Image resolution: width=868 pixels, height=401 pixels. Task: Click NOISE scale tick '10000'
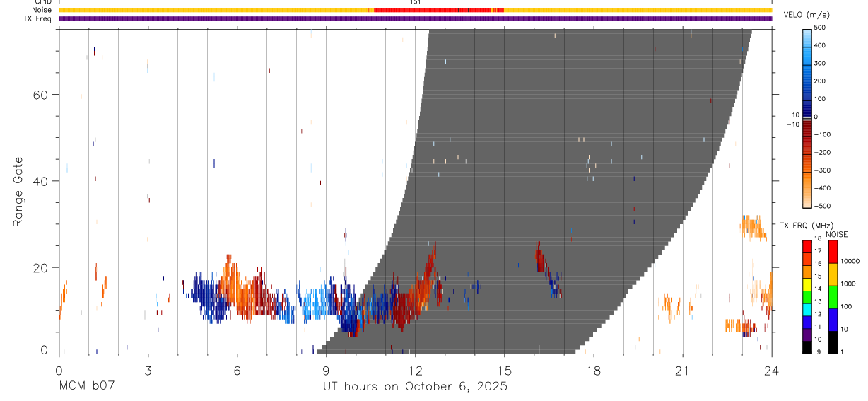tap(850, 261)
